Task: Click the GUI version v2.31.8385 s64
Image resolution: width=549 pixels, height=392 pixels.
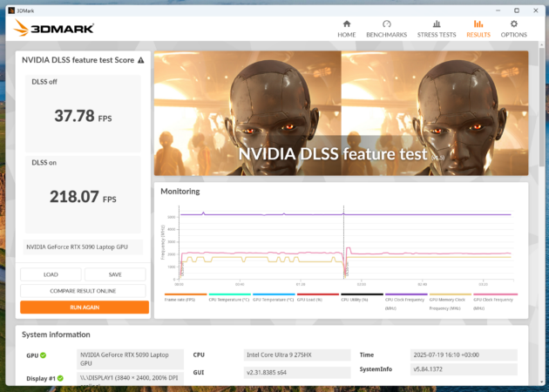Action: (x=297, y=373)
